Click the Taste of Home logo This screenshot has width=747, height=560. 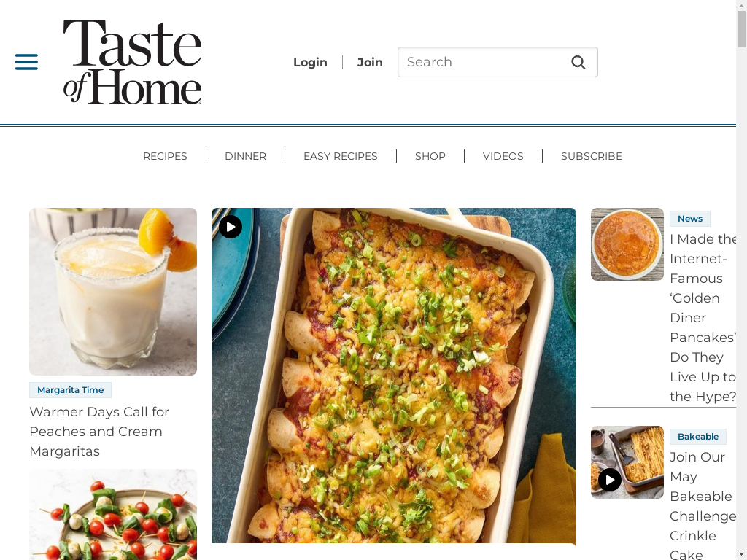coord(133,62)
